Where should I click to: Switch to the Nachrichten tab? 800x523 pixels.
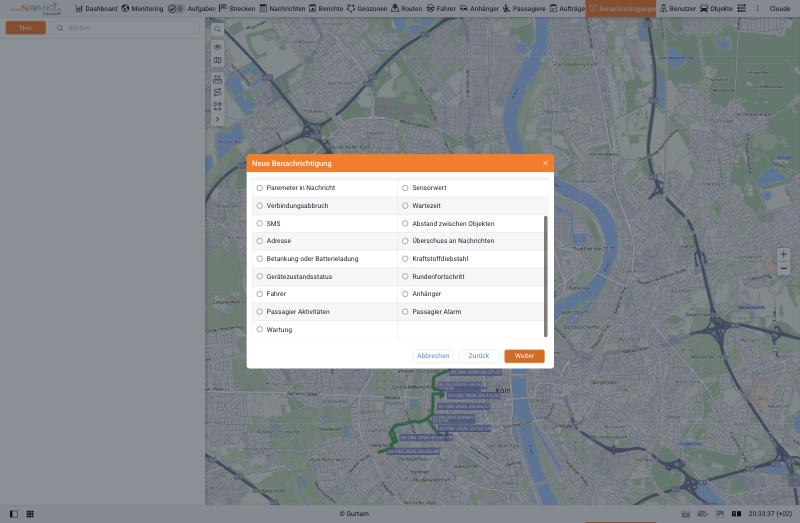point(282,9)
